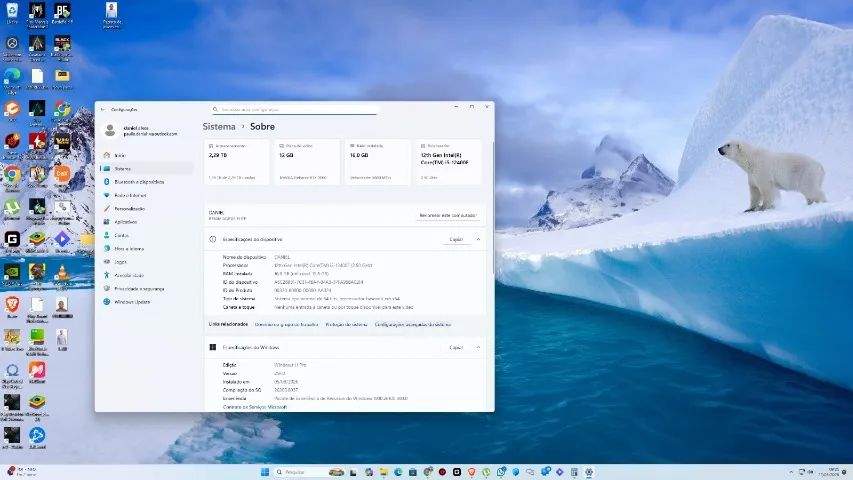Open the taskbar clock and date

pyautogui.click(x=829, y=472)
